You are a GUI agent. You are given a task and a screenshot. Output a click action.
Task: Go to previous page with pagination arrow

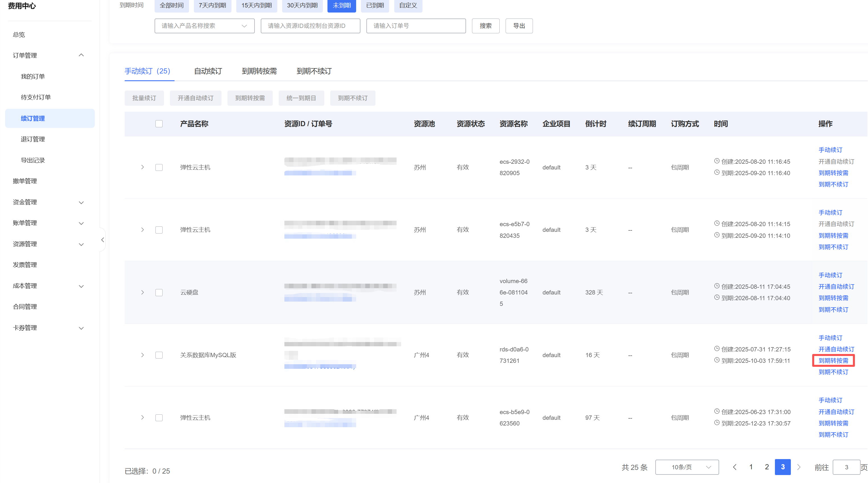(x=735, y=467)
